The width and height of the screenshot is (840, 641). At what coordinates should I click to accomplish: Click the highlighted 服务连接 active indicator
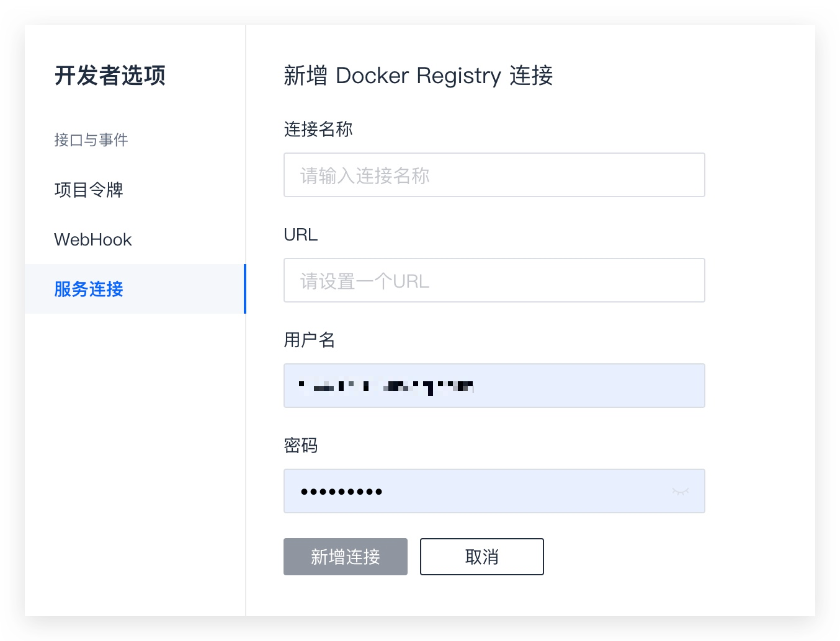pos(246,289)
